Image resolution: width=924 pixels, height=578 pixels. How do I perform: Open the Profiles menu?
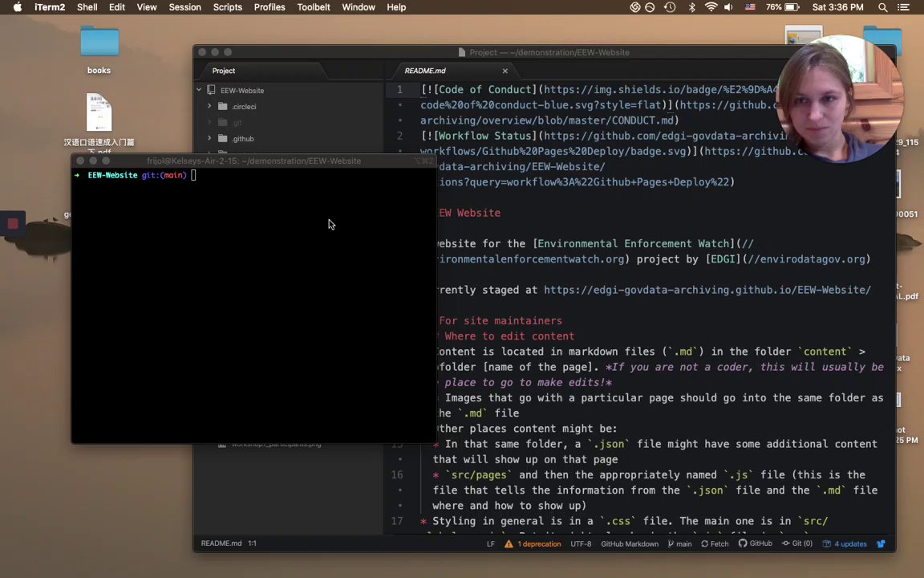(269, 7)
